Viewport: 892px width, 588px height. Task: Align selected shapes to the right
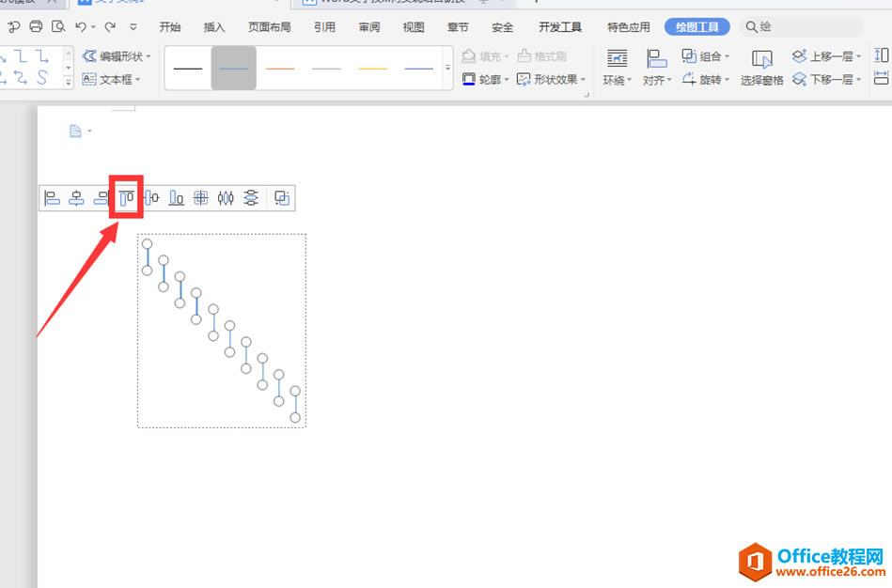tap(102, 198)
